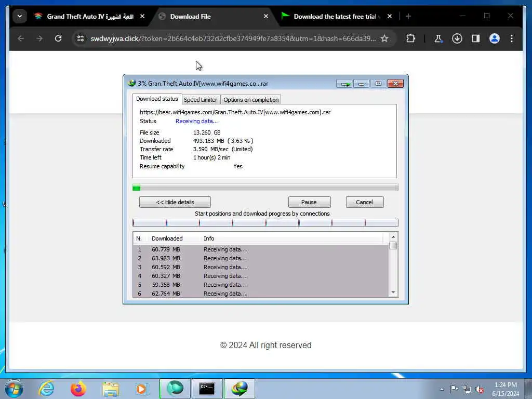
Task: Open the command prompt taskbar window
Action: pyautogui.click(x=207, y=389)
